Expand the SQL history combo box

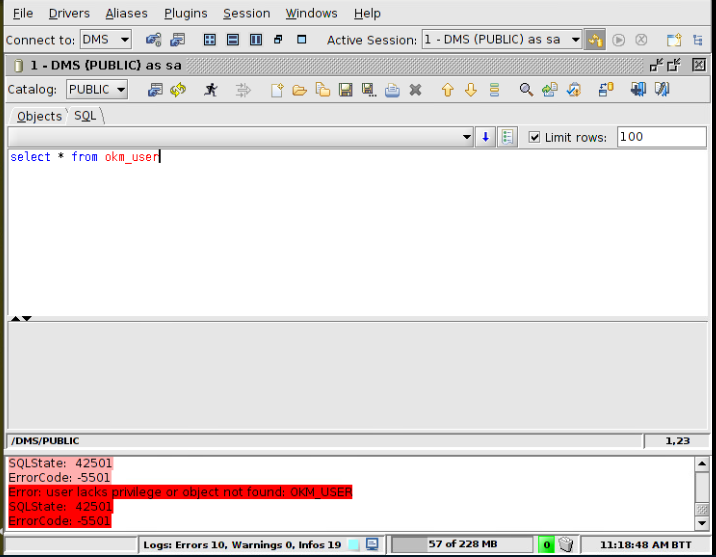(x=466, y=137)
